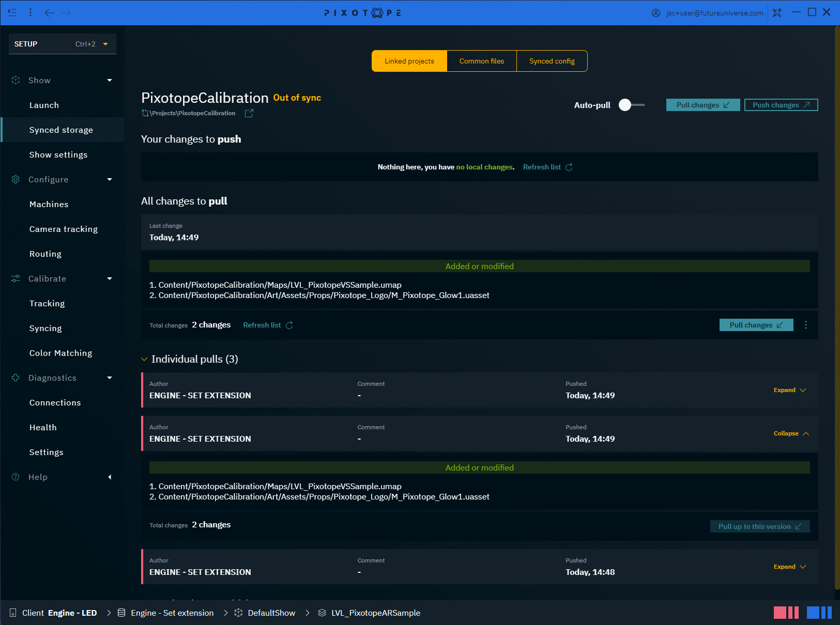Click Pull changes in All changes panel
This screenshot has height=625, width=840.
(756, 325)
